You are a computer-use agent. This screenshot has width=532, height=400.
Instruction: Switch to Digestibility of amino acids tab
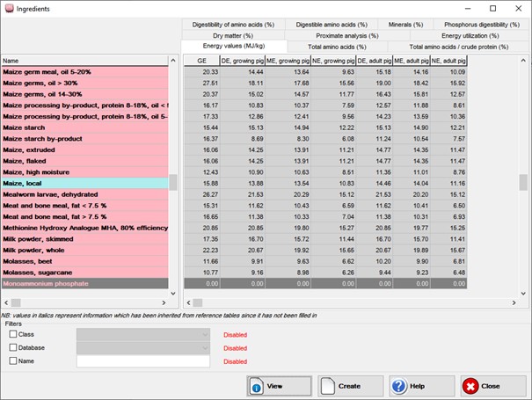(x=233, y=25)
